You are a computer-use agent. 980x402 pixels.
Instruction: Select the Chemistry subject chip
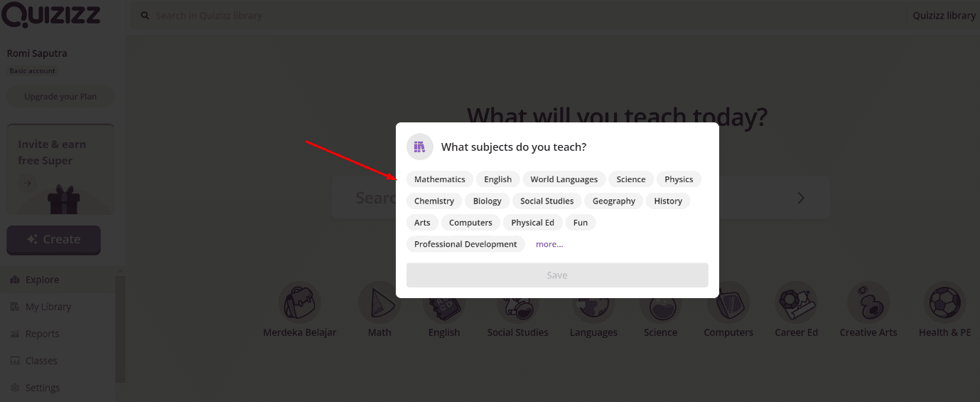coord(434,201)
